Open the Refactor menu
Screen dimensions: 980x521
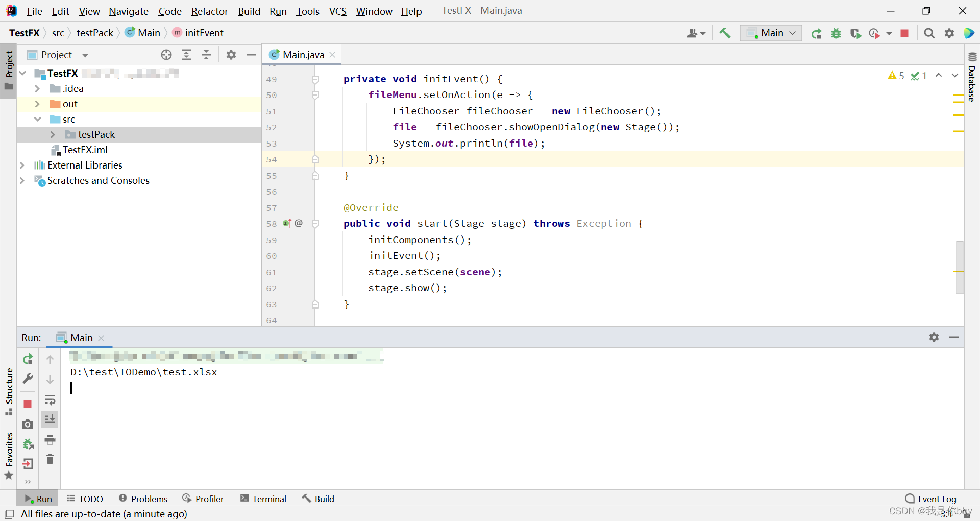coord(209,11)
